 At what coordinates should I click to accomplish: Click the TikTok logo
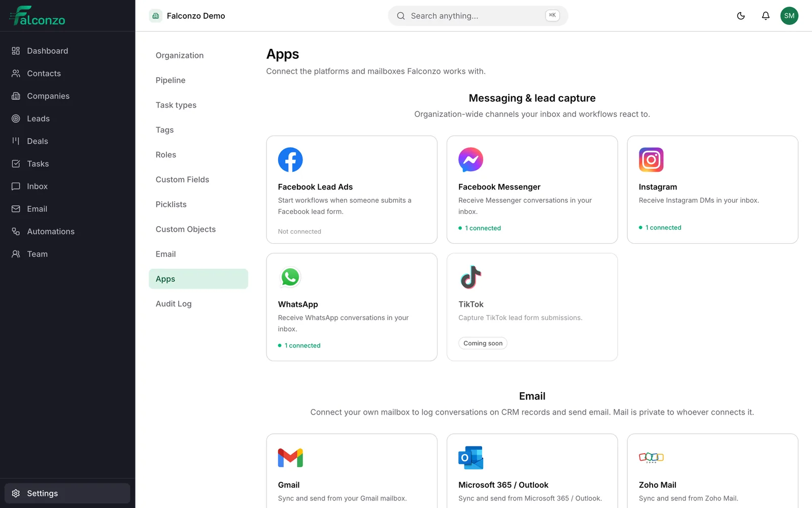click(470, 277)
